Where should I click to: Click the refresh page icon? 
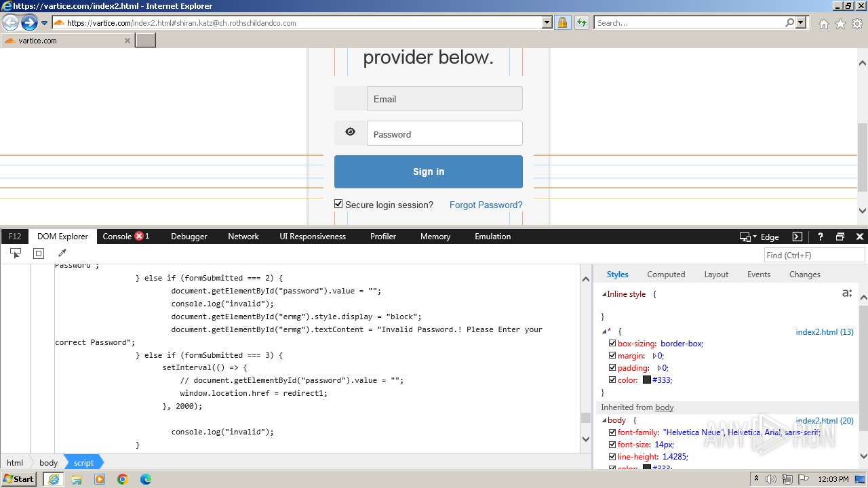click(582, 22)
